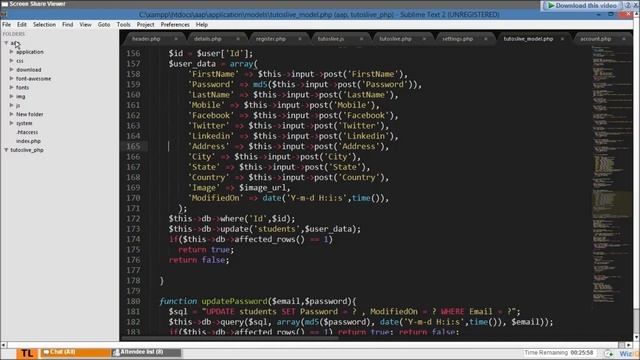Viewport: 640px width, 360px height.
Task: Click the 'FirstName' array key text
Action: [213, 74]
